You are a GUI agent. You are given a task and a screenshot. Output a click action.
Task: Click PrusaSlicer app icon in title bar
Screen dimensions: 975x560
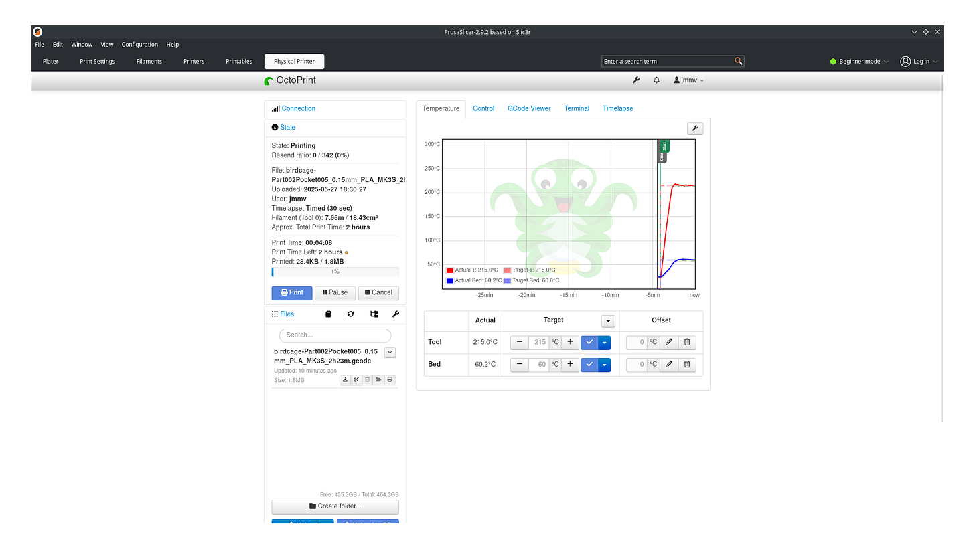click(x=38, y=31)
